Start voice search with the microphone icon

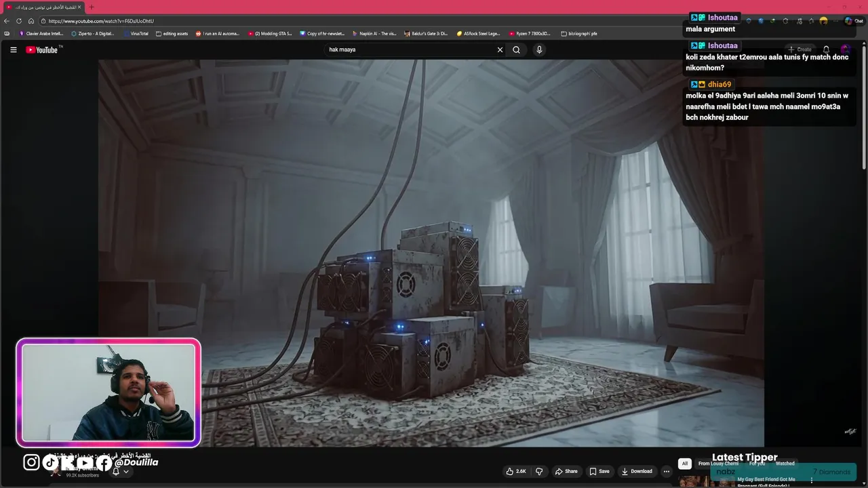(x=539, y=49)
